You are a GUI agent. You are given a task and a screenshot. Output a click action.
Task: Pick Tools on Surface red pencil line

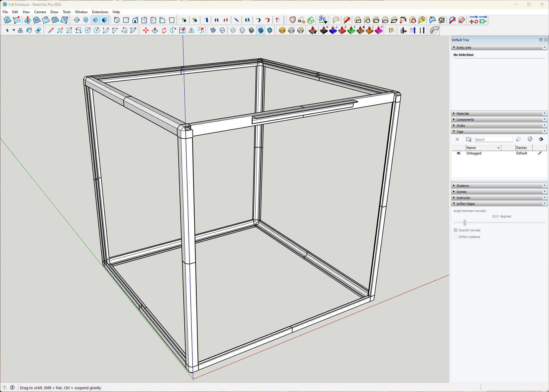pos(347,20)
